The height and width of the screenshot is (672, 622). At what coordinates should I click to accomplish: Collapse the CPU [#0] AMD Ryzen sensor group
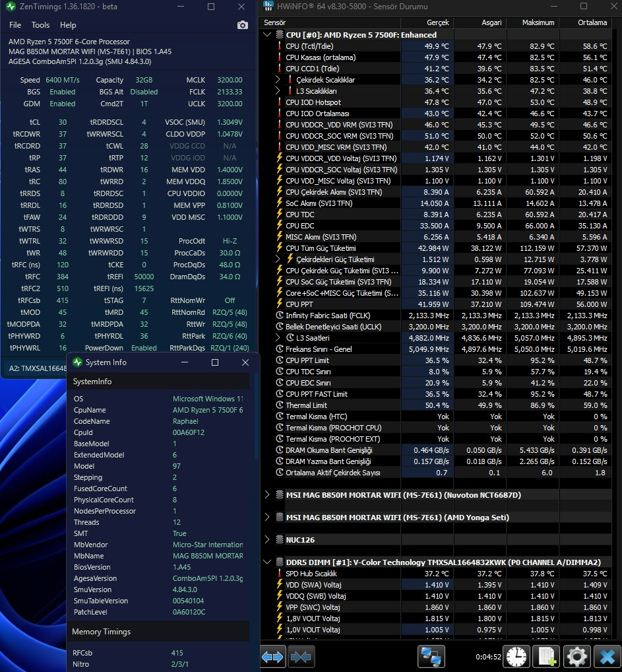[x=267, y=35]
